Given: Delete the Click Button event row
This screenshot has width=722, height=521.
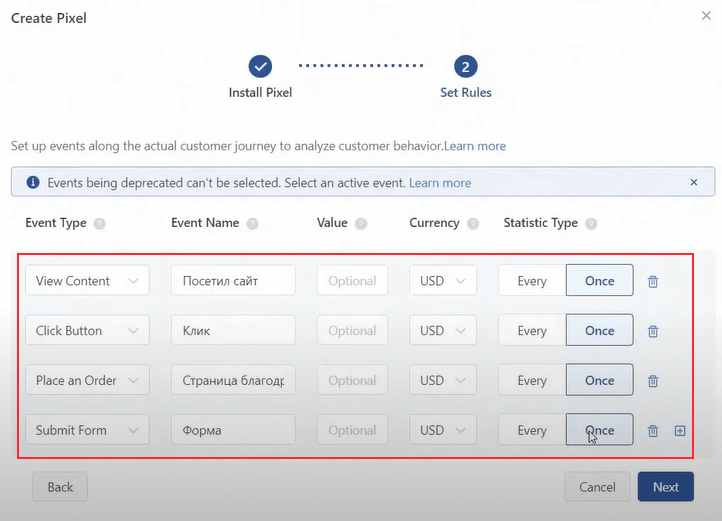Looking at the screenshot, I should (x=653, y=331).
